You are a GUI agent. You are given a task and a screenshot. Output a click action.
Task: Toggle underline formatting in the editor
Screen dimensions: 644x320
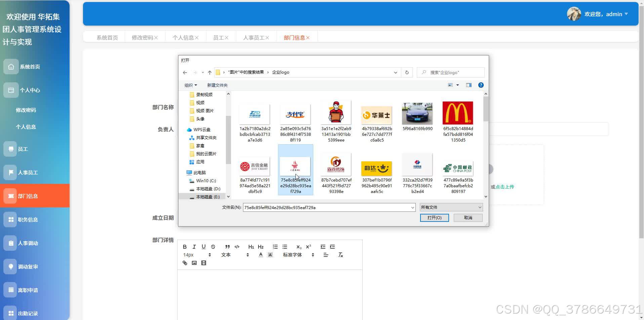203,246
